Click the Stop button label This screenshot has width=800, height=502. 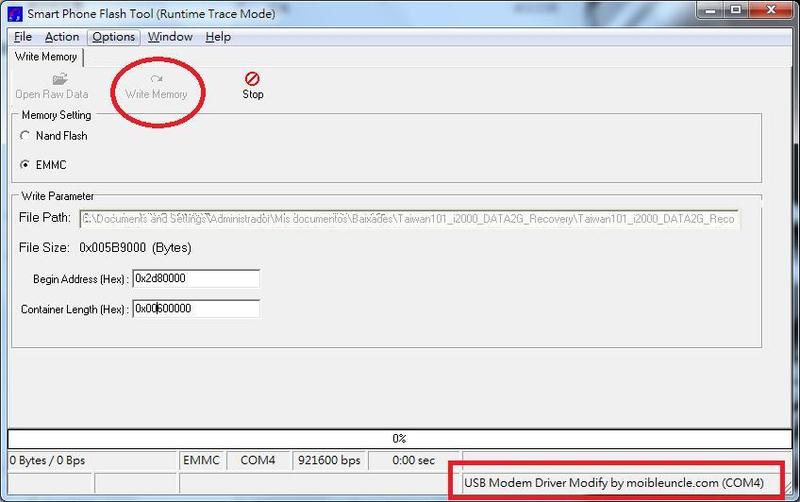coord(253,94)
